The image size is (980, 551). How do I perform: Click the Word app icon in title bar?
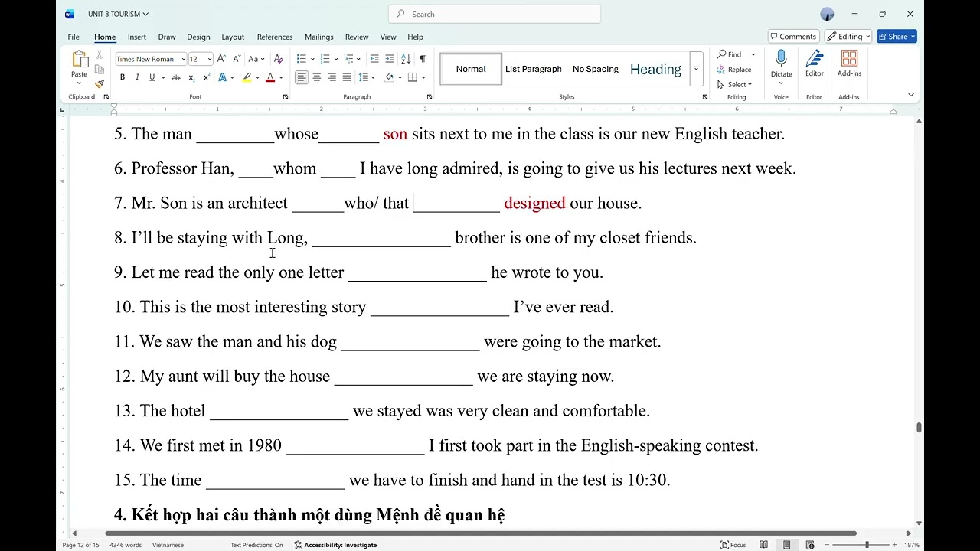click(x=70, y=14)
